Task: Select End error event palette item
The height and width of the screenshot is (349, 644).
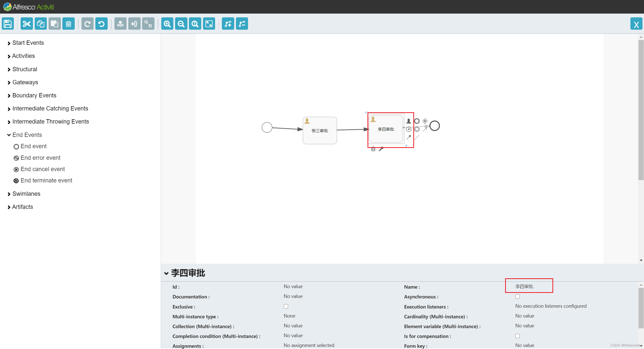Action: pyautogui.click(x=40, y=158)
